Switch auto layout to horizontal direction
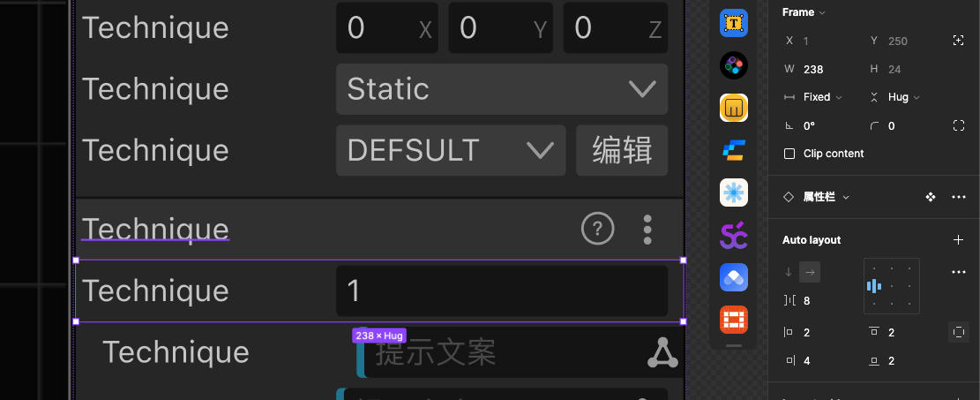The image size is (980, 400). pos(810,273)
